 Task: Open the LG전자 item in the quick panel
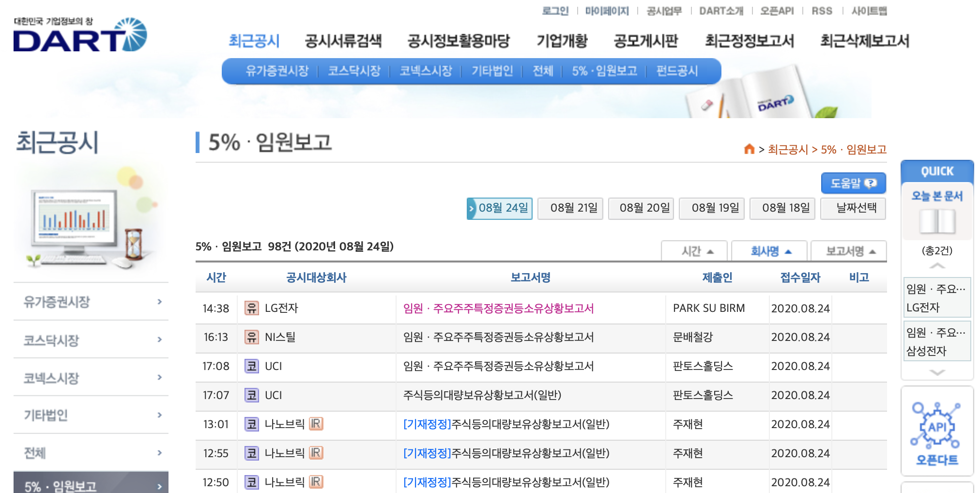(937, 298)
